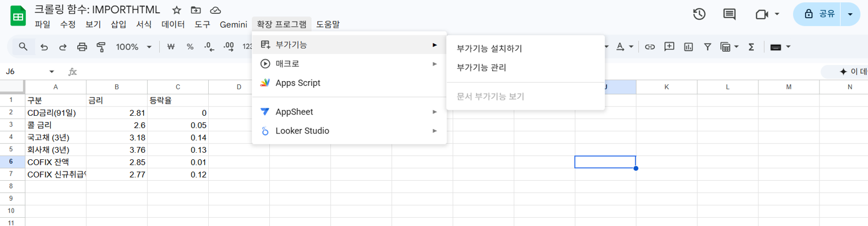
Task: Select the paint format roller tool
Action: (101, 47)
